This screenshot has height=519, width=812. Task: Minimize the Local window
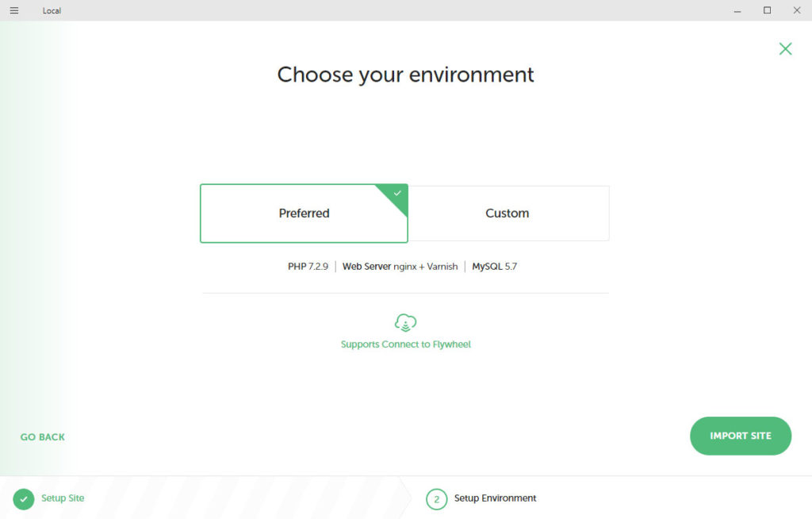(737, 10)
